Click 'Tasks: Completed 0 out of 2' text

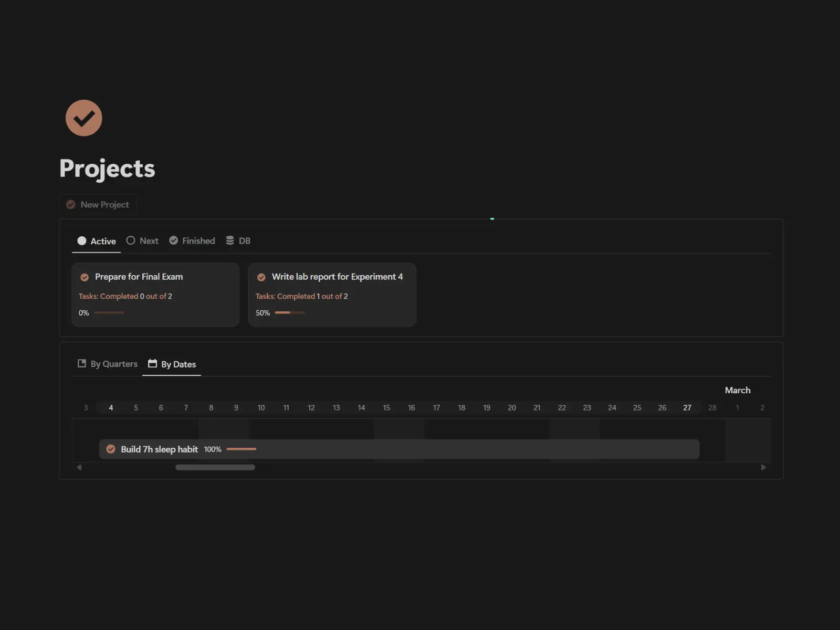(125, 296)
